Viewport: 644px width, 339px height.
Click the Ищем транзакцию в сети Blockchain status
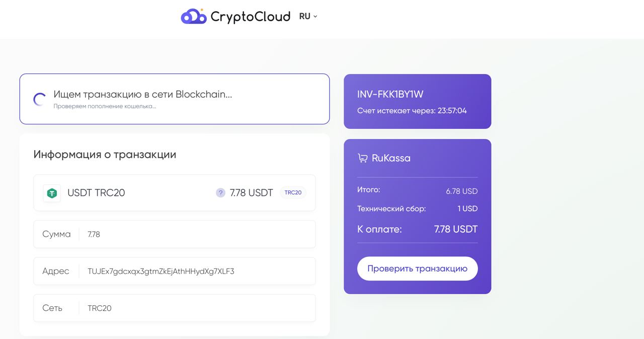coord(143,94)
